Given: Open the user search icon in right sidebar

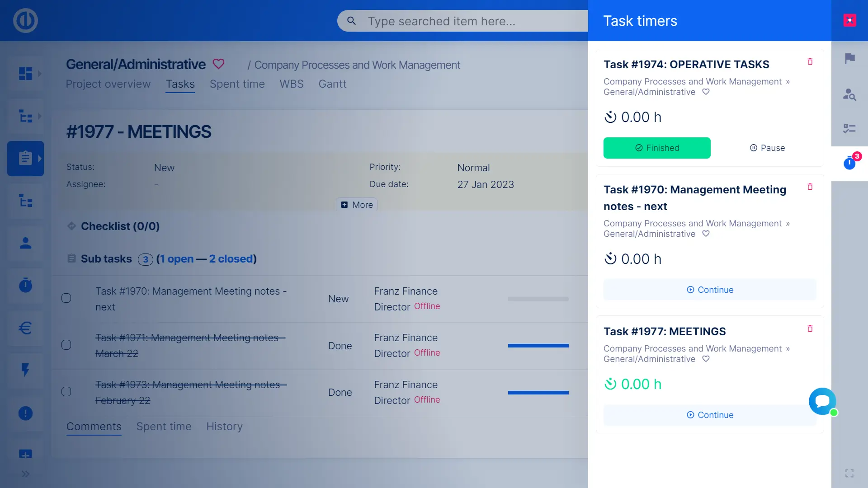Looking at the screenshot, I should coord(849,94).
